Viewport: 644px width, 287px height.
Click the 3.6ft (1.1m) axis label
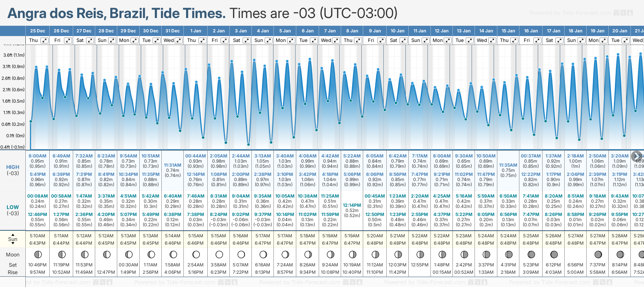(14, 55)
